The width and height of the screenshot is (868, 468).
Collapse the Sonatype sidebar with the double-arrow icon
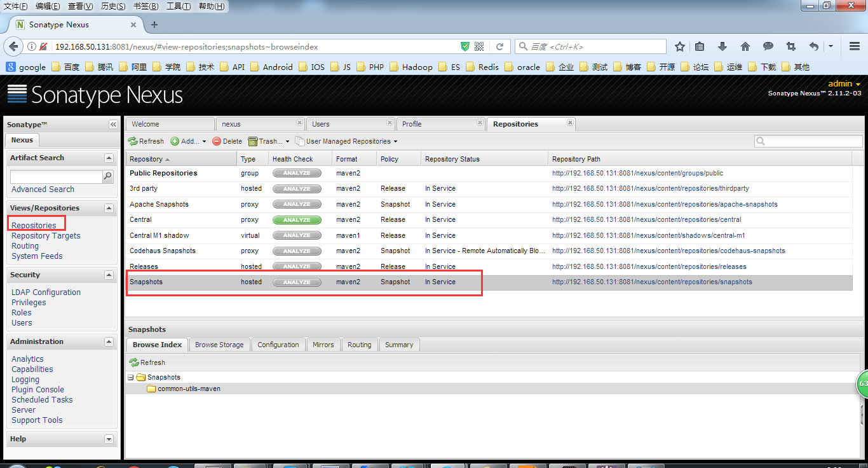point(113,125)
